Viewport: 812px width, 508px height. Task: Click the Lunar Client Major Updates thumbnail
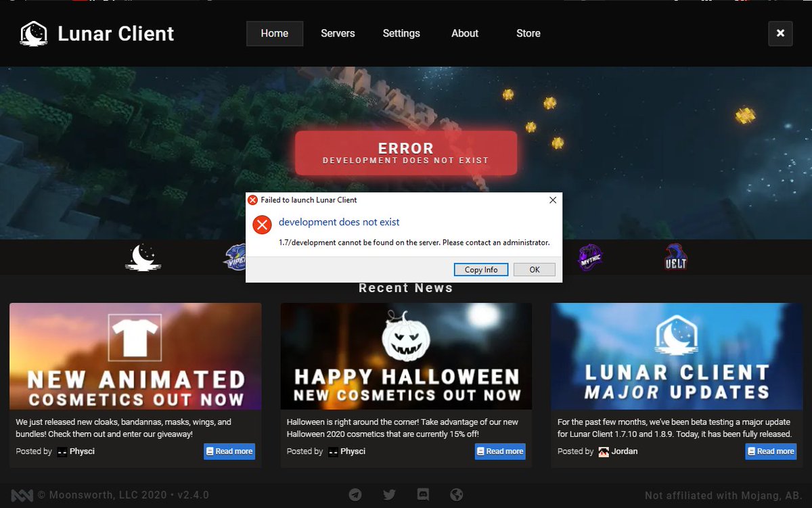click(676, 356)
